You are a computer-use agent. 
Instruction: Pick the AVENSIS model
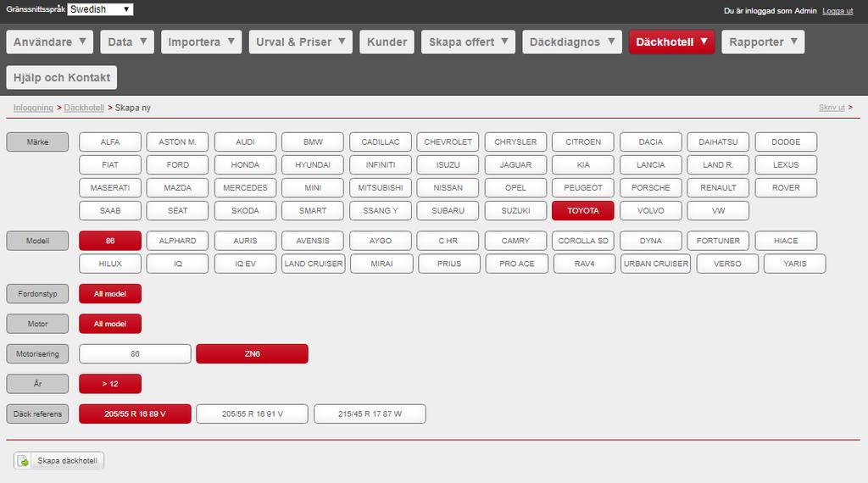pyautogui.click(x=313, y=241)
